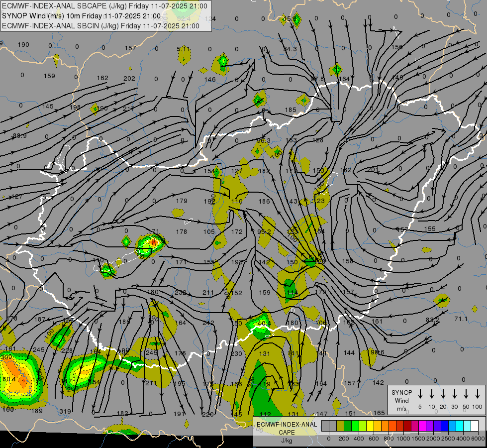Click the 217 value on the map
This screenshot has width=487, height=448.
coord(128,109)
